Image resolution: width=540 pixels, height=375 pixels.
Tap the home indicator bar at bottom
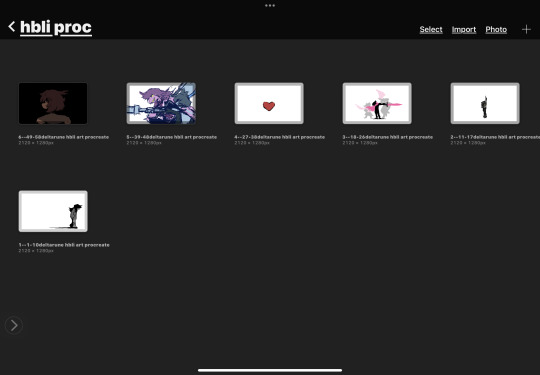(x=270, y=370)
